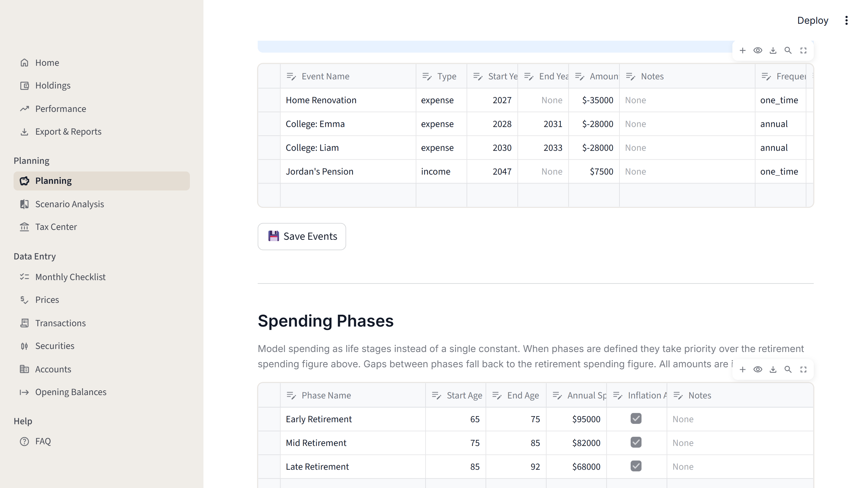
Task: Toggle column visibility on the events table
Action: 758,50
